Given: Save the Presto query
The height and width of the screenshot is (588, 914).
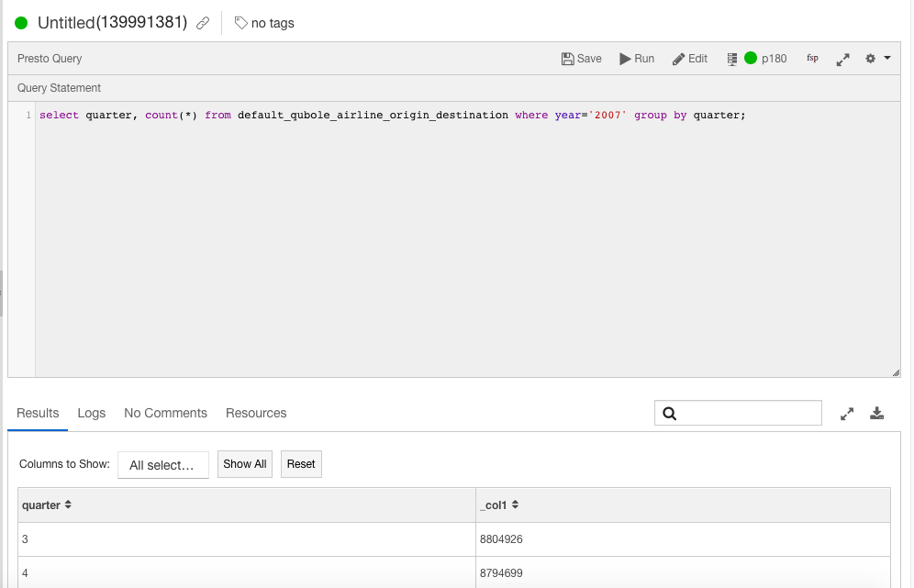Looking at the screenshot, I should pyautogui.click(x=581, y=59).
